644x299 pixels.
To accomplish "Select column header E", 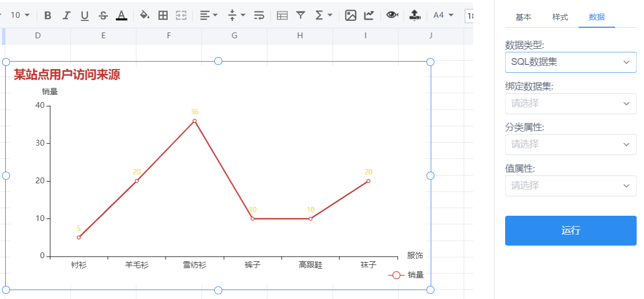I will [103, 36].
